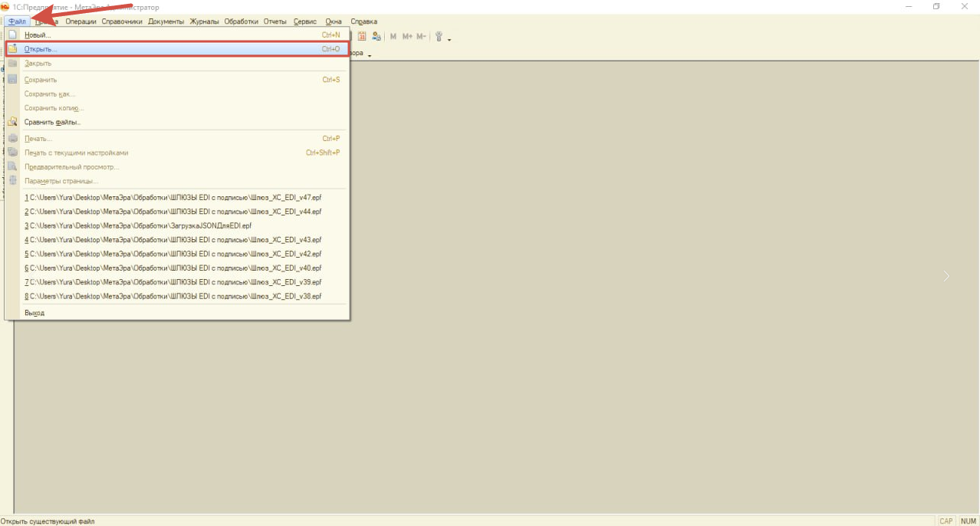Choose Новый... from the File menu
This screenshot has height=526, width=980.
[x=38, y=35]
